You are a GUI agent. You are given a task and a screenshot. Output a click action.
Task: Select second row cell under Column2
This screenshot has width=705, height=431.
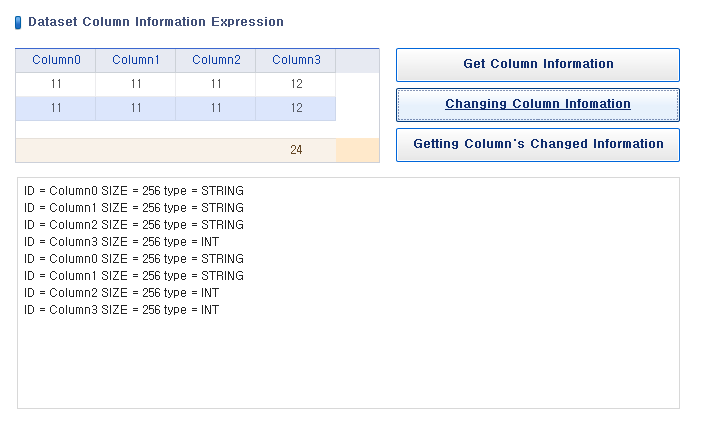point(216,108)
